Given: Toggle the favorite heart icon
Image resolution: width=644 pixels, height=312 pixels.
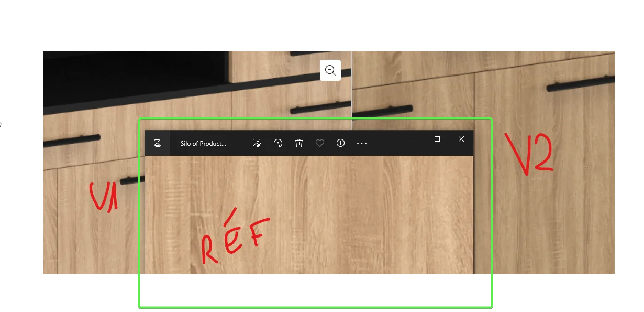Looking at the screenshot, I should [x=320, y=143].
